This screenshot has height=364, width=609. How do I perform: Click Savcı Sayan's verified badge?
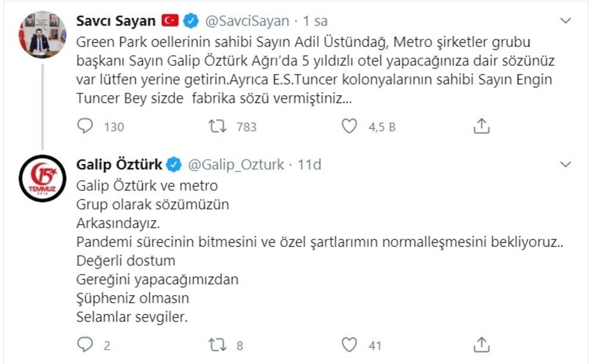click(x=190, y=21)
